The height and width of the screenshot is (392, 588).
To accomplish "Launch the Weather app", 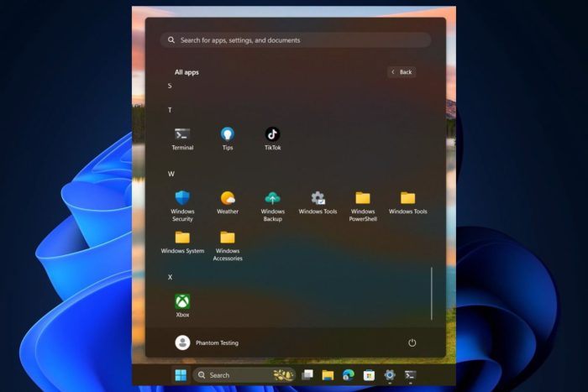I will 228,203.
